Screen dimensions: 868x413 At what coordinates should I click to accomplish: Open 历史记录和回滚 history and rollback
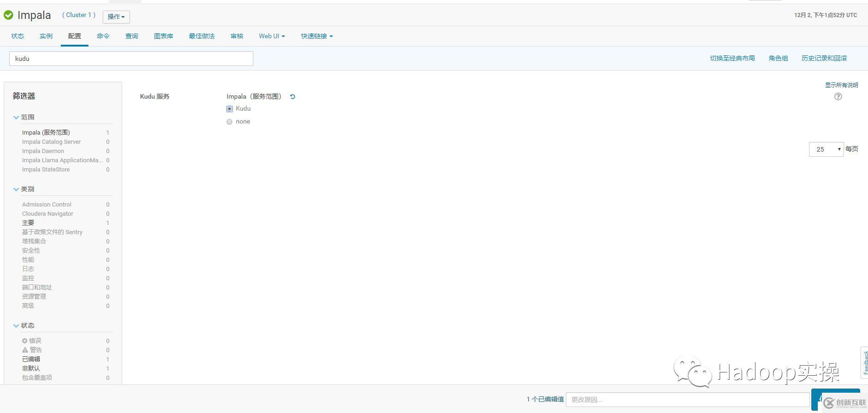pos(824,58)
